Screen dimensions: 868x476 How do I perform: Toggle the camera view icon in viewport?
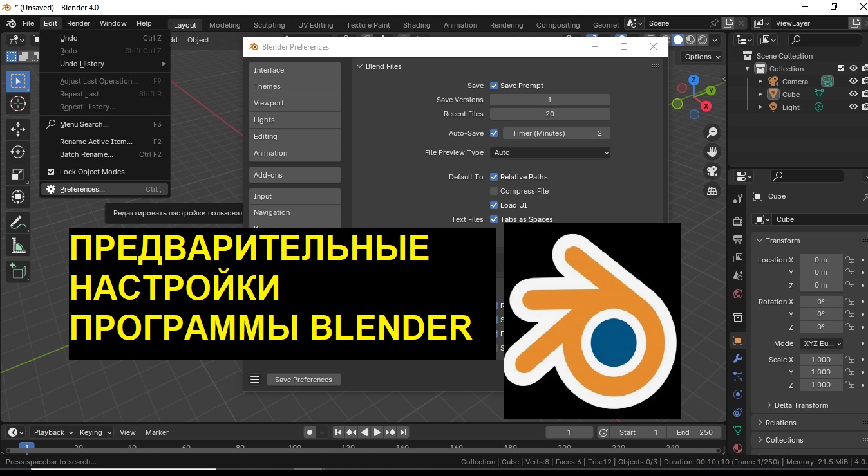coord(712,171)
